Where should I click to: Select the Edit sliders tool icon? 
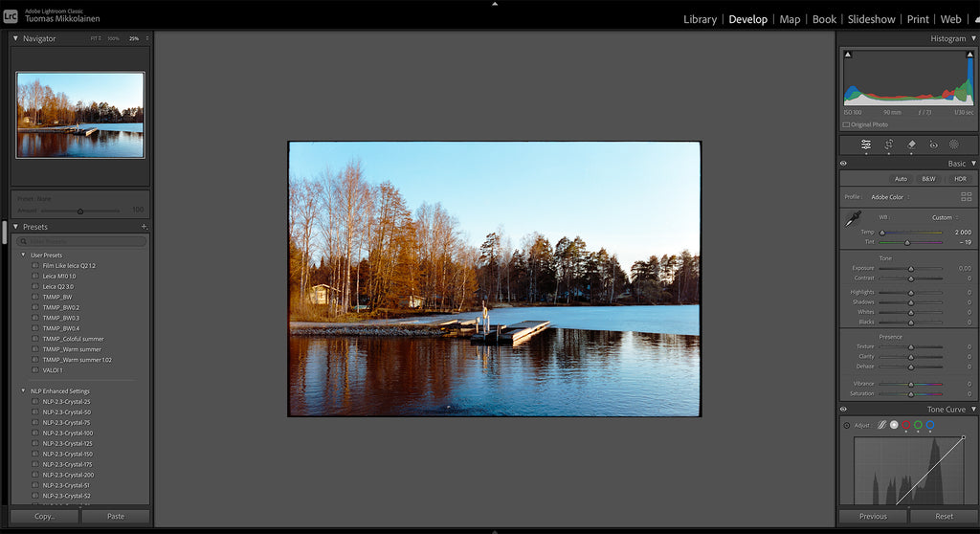click(865, 145)
